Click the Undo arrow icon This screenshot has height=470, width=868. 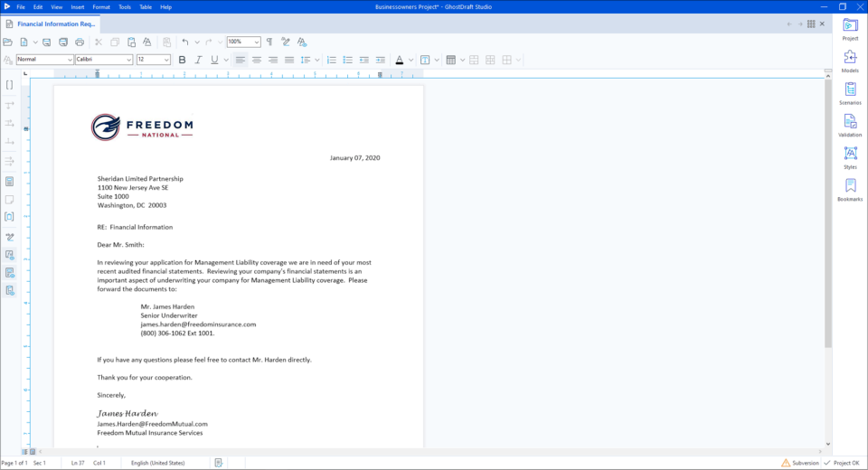[185, 42]
